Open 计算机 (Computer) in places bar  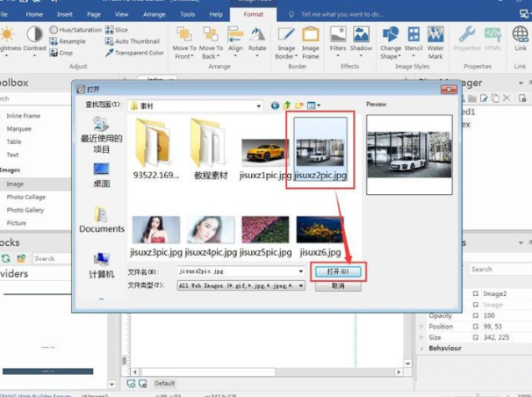click(x=101, y=265)
